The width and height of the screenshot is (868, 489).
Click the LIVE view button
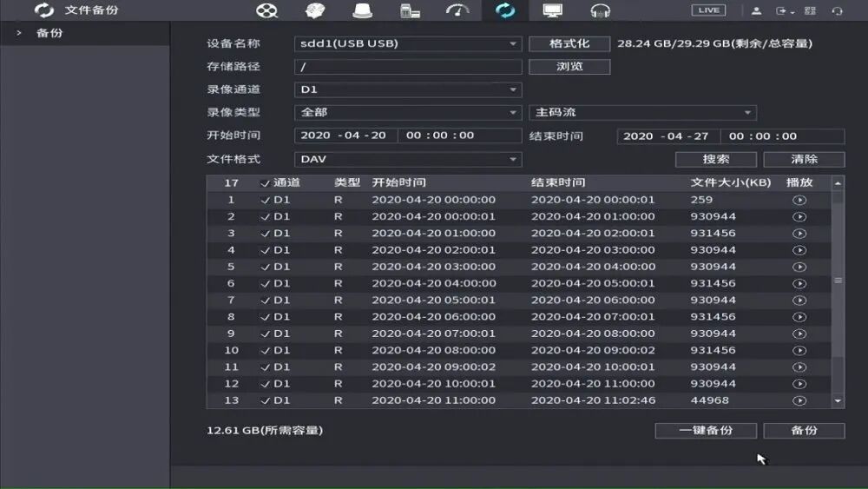coord(708,10)
